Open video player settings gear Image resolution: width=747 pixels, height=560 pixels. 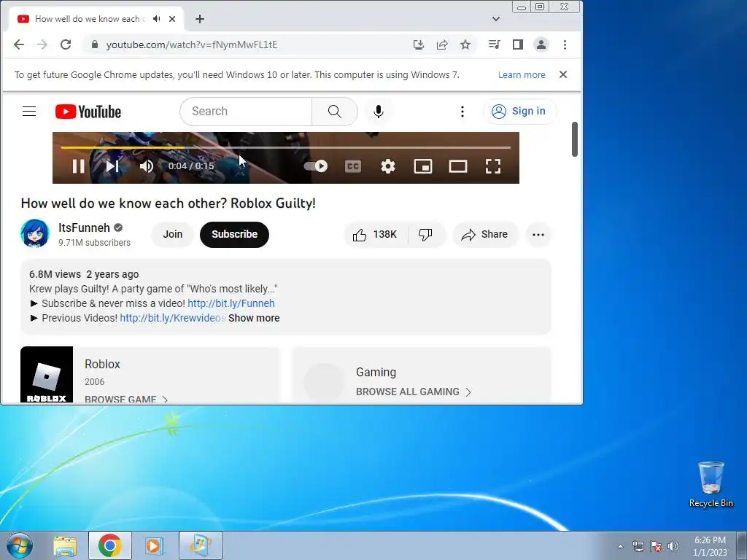(388, 166)
